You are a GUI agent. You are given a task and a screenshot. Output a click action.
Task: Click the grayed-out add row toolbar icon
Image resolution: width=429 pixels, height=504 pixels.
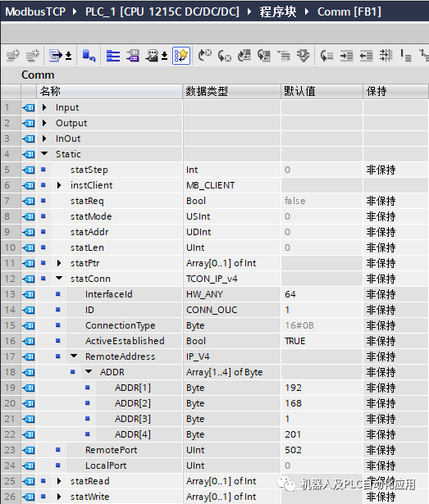click(33, 56)
